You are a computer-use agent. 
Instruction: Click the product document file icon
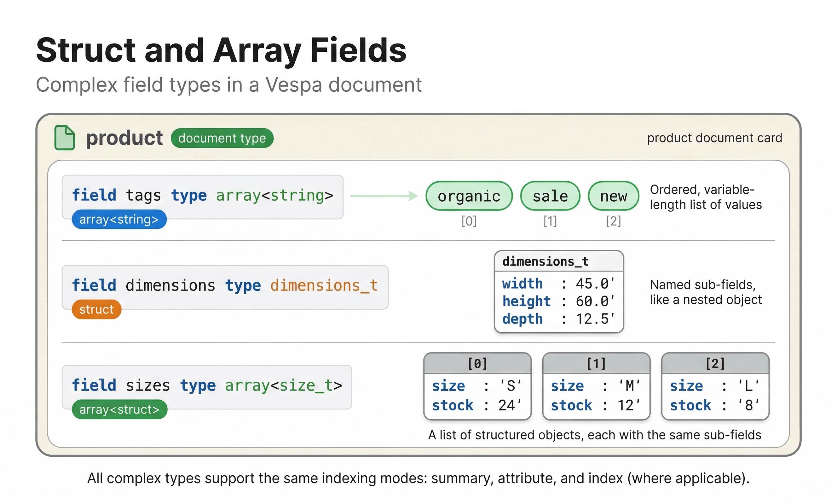click(65, 138)
